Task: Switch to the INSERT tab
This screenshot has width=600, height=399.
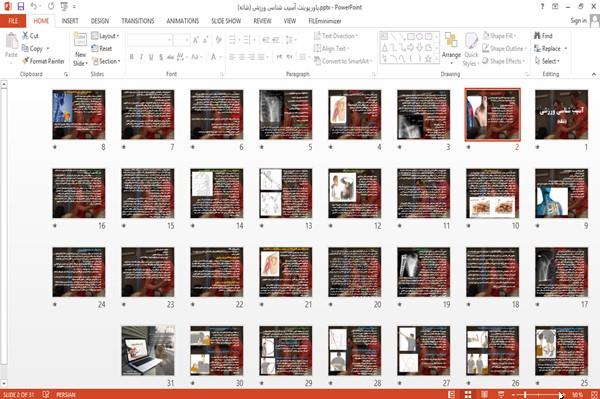Action: click(70, 21)
